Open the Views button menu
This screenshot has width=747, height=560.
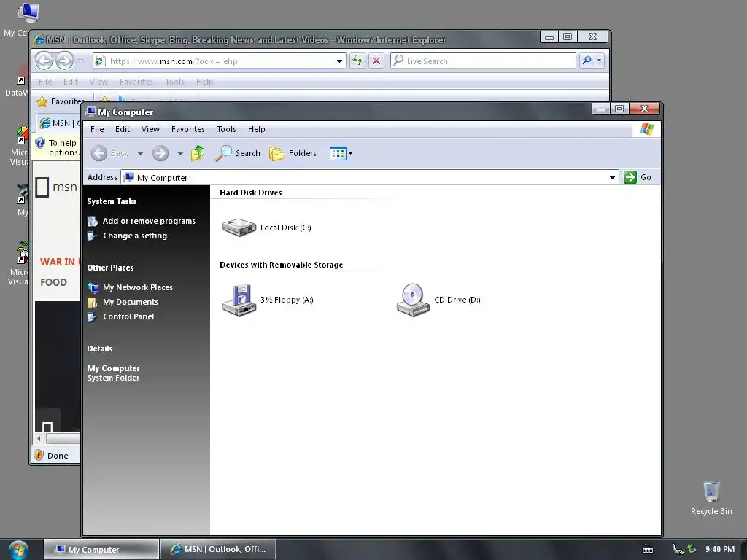pos(341,153)
